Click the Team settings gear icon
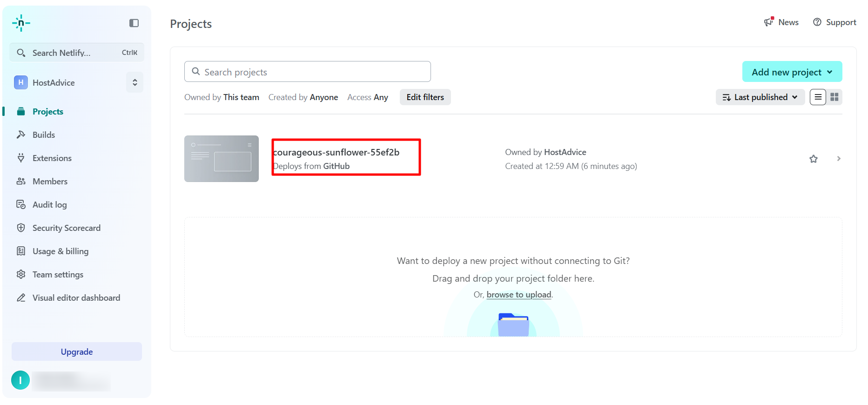 point(21,274)
